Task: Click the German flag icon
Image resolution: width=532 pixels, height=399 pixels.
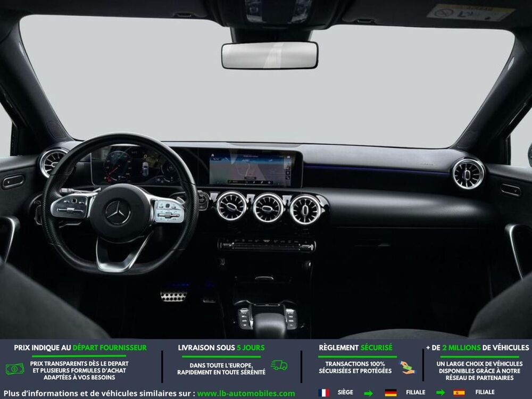Action: [391, 393]
